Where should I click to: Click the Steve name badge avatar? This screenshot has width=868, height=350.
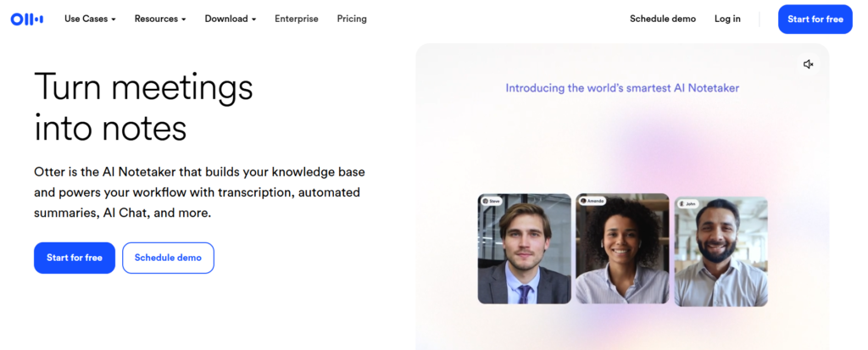(486, 201)
